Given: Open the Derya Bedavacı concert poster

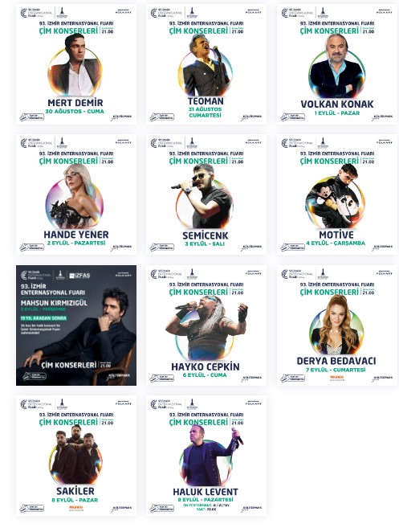Looking at the screenshot, I should pyautogui.click(x=337, y=325).
